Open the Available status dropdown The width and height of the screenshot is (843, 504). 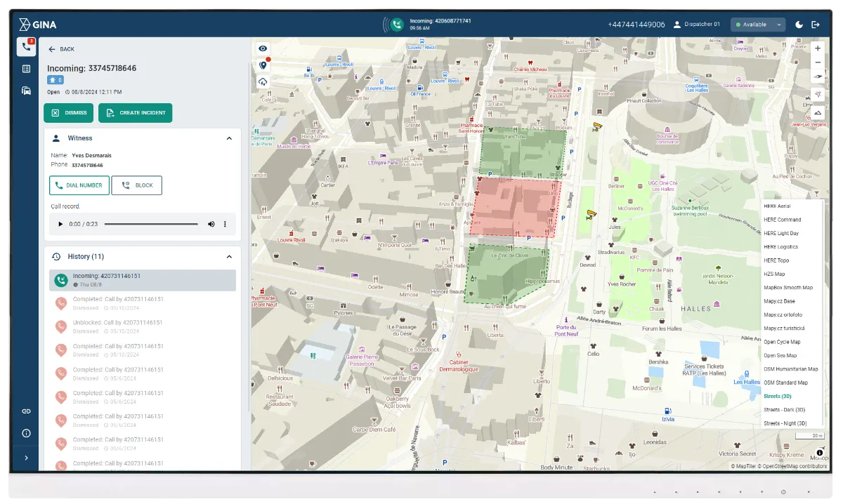(x=758, y=25)
